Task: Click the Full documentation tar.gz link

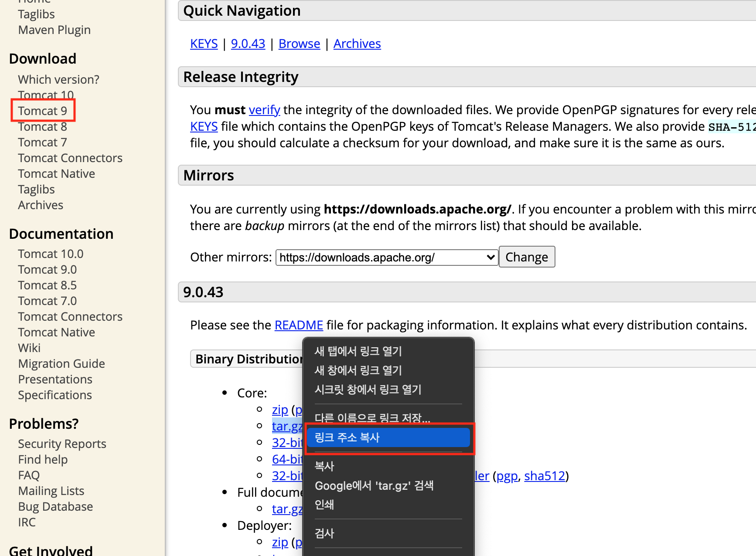Action: [287, 509]
